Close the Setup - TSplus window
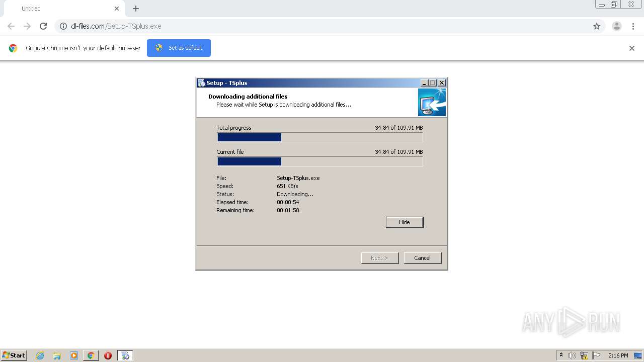The width and height of the screenshot is (644, 362). [x=442, y=83]
